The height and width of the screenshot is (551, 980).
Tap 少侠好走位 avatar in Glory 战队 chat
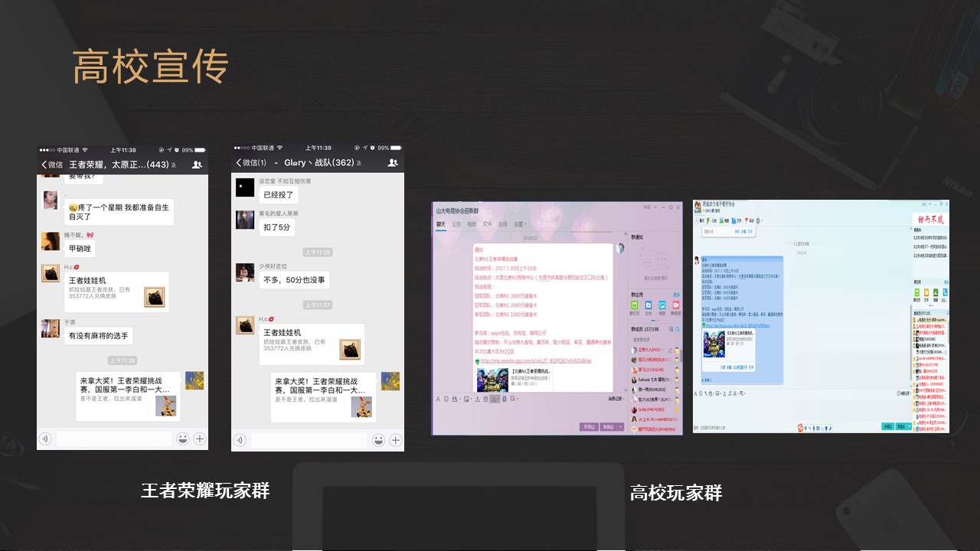(245, 272)
